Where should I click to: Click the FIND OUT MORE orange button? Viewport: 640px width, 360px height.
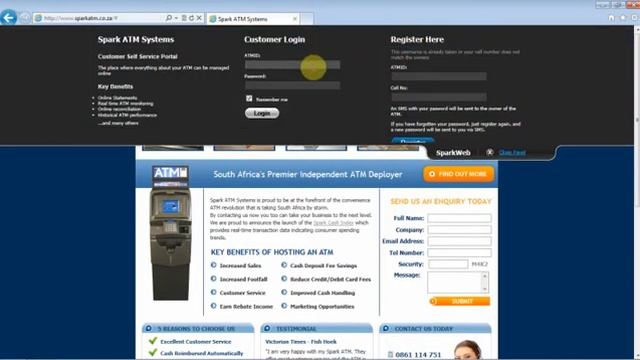(459, 174)
